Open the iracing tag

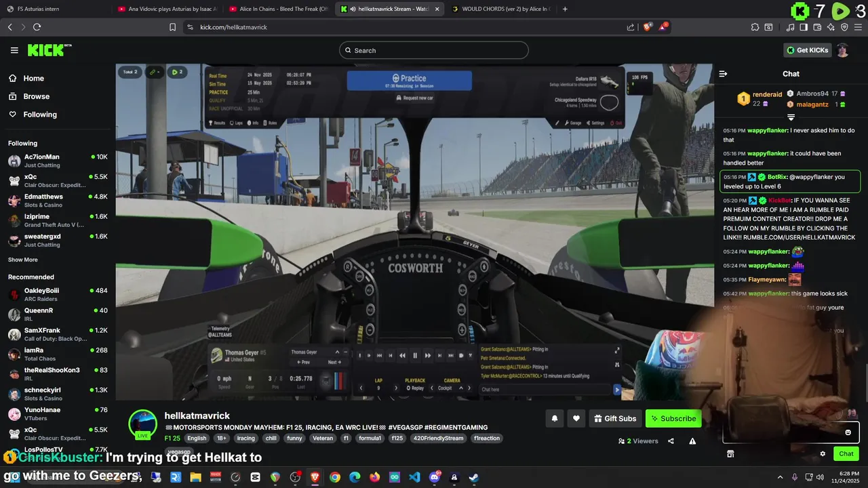[246, 439]
